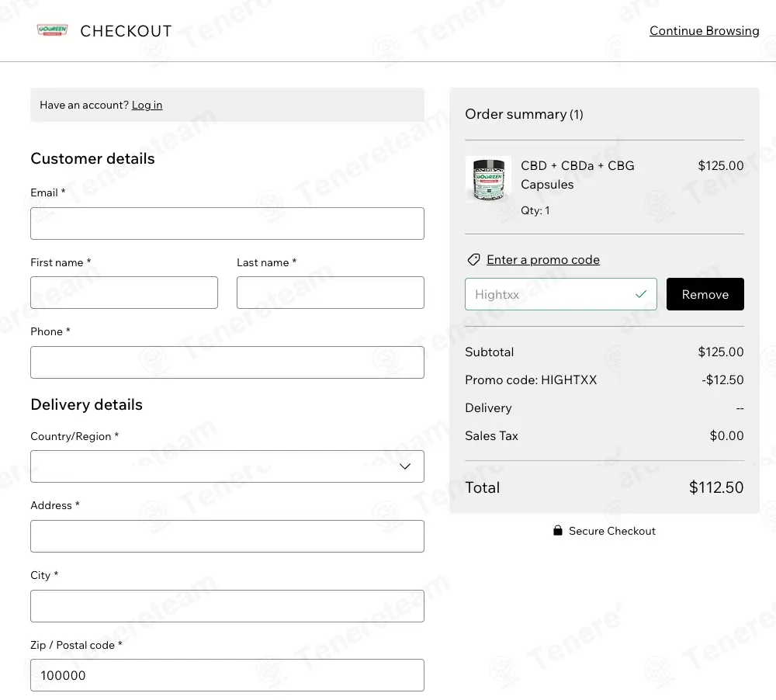Click the Total amount $112.50
The height and width of the screenshot is (700, 776).
[x=716, y=487]
